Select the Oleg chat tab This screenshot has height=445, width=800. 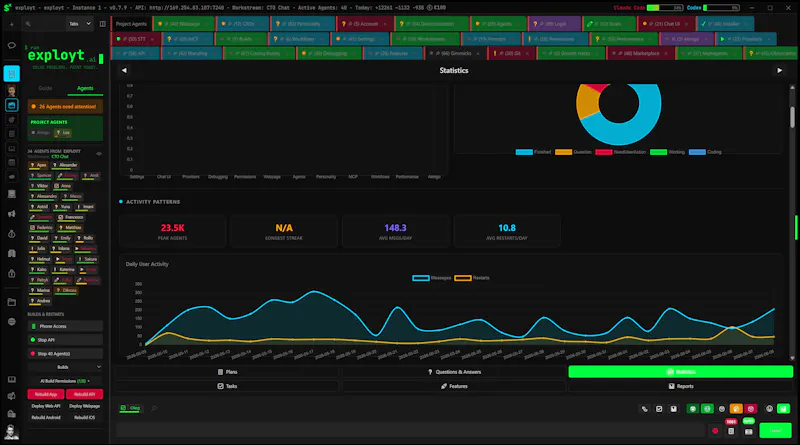pyautogui.click(x=131, y=408)
